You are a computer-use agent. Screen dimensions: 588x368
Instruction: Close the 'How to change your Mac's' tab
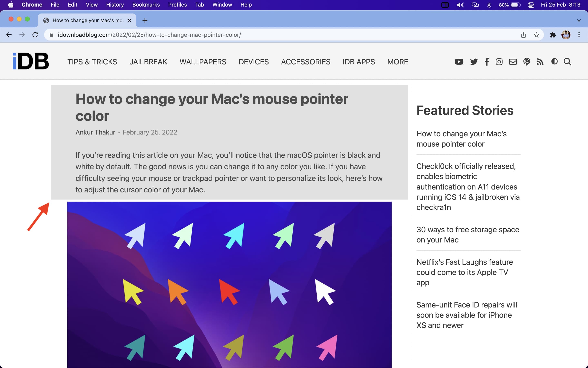click(129, 20)
